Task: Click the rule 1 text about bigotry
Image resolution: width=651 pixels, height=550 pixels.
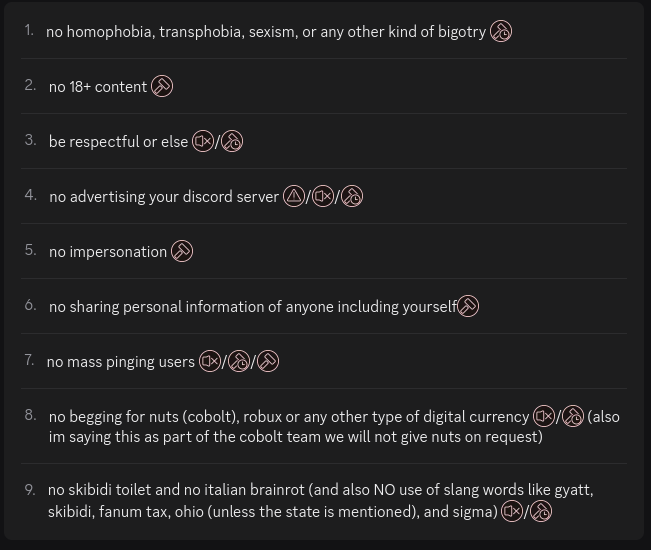Action: (x=266, y=32)
